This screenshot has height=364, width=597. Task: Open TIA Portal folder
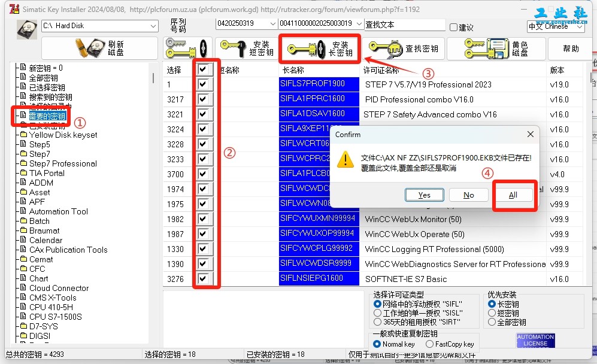pyautogui.click(x=47, y=173)
